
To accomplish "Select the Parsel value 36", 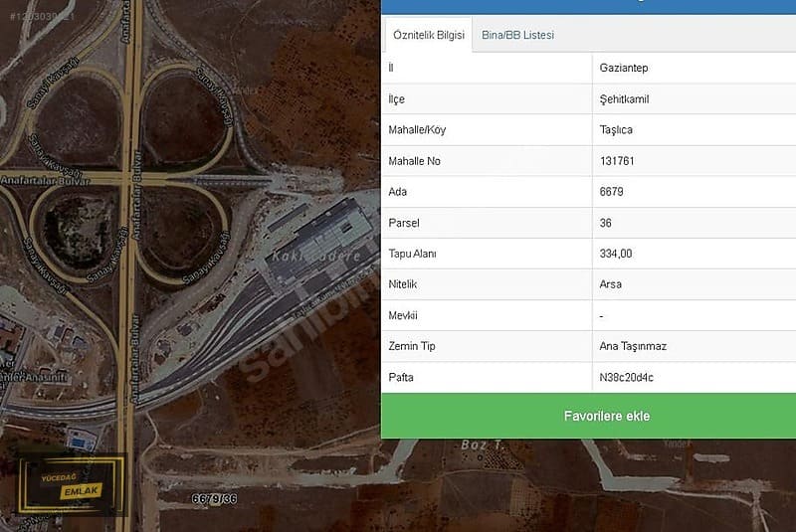I will [x=606, y=223].
